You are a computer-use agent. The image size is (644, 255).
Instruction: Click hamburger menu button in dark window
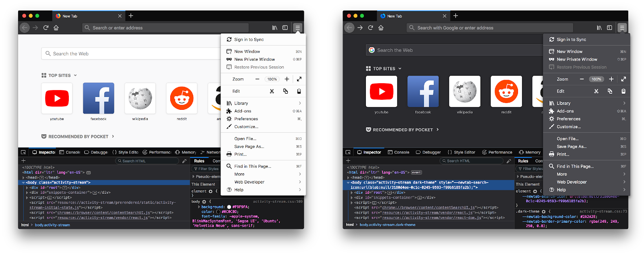coord(622,28)
